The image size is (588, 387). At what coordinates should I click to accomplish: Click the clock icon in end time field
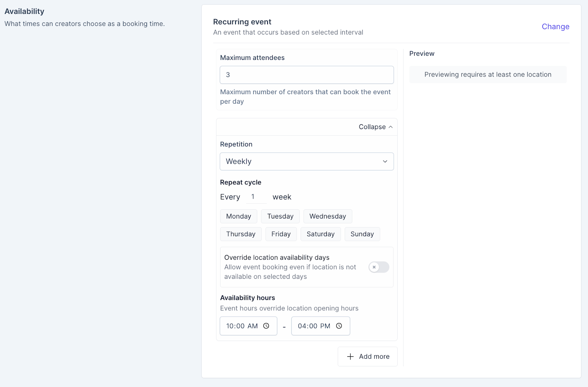[339, 326]
